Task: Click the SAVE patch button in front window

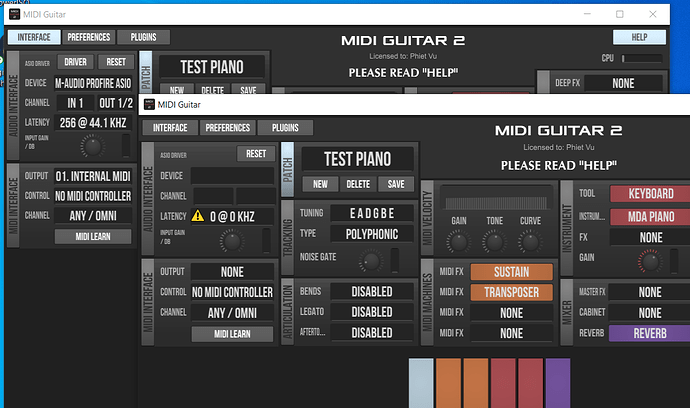Action: coord(396,184)
